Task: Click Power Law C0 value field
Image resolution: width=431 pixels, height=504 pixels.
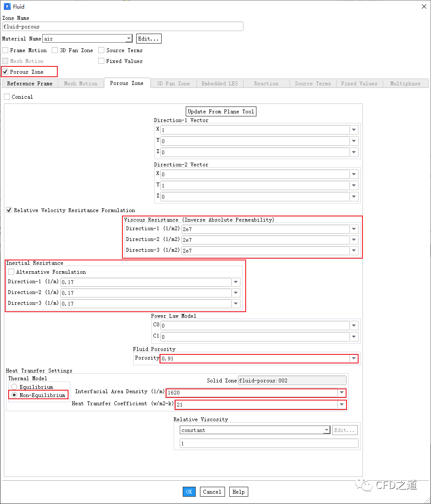Action: (x=255, y=326)
